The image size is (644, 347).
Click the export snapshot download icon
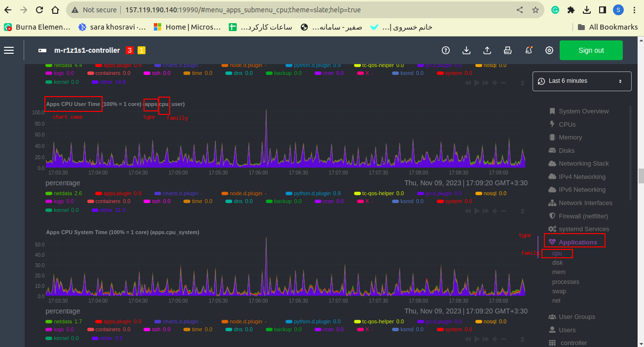click(466, 50)
